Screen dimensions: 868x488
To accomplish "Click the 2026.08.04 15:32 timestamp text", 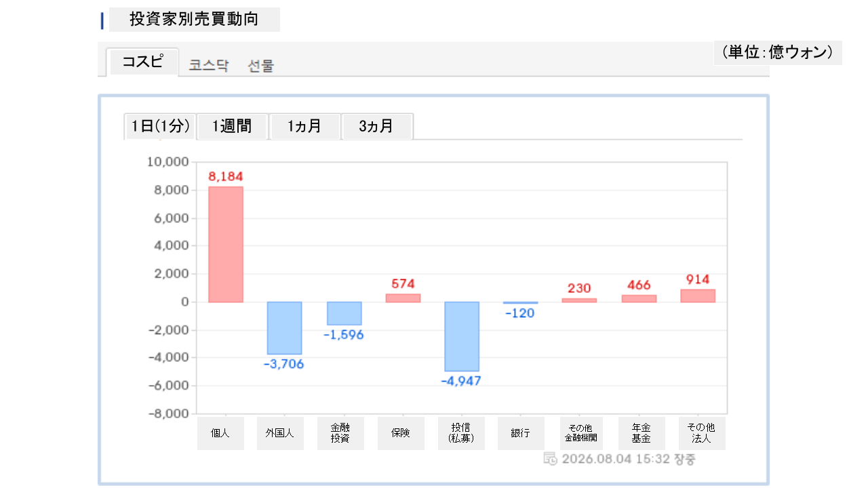I will [x=616, y=459].
